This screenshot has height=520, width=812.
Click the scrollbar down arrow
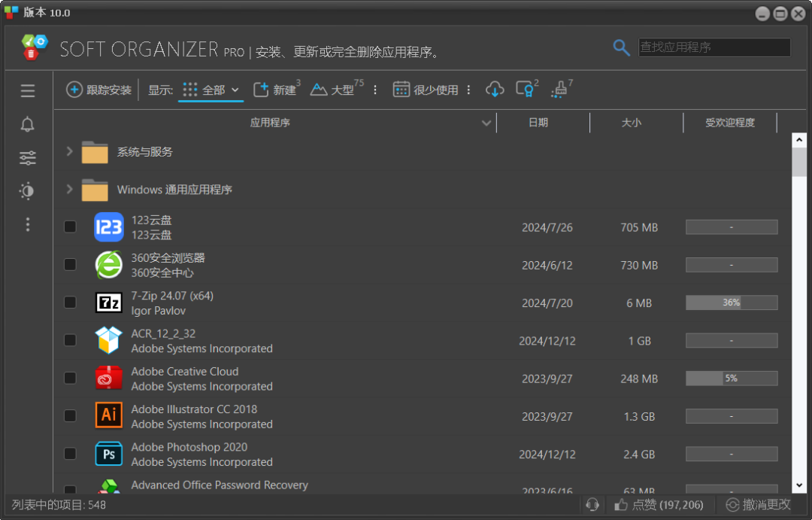[799, 486]
